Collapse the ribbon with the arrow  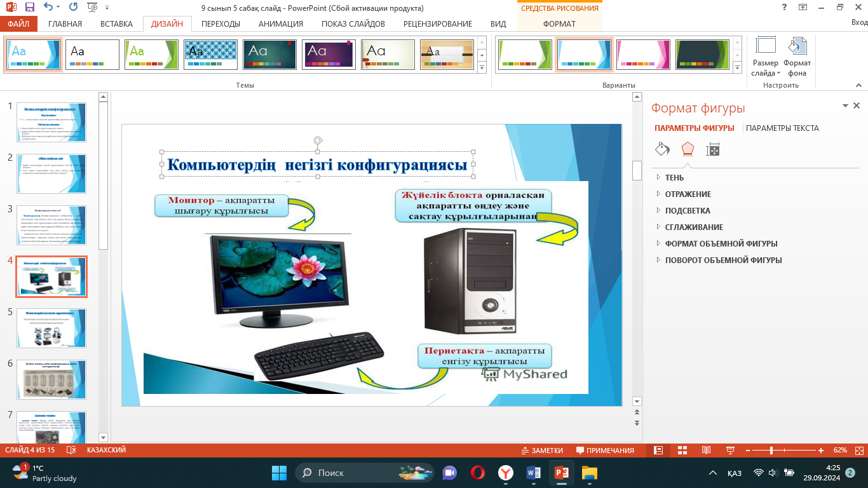point(859,85)
